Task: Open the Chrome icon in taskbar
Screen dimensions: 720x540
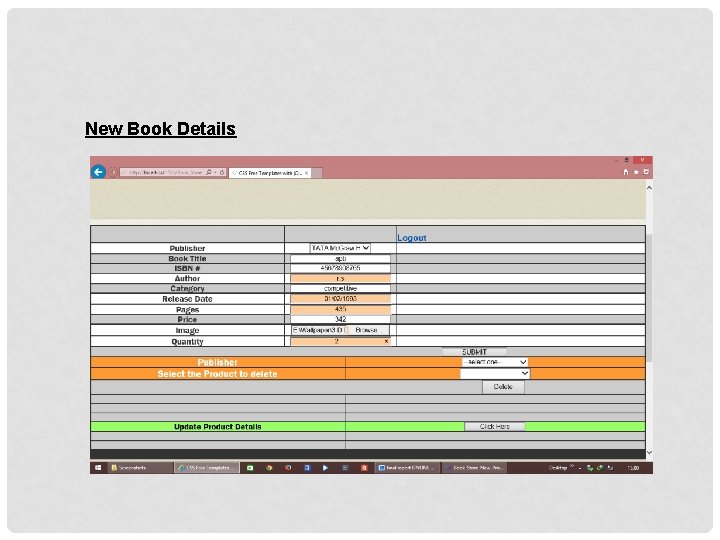Action: click(x=269, y=468)
